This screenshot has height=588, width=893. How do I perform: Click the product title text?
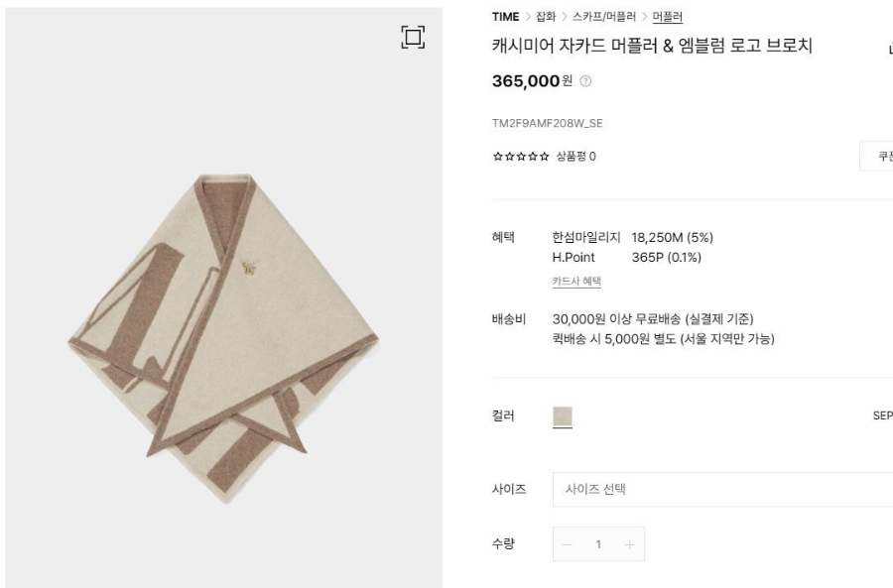click(652, 46)
